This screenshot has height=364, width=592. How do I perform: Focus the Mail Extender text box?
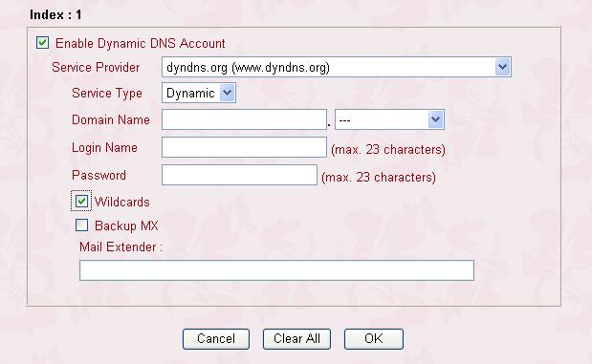click(x=276, y=270)
